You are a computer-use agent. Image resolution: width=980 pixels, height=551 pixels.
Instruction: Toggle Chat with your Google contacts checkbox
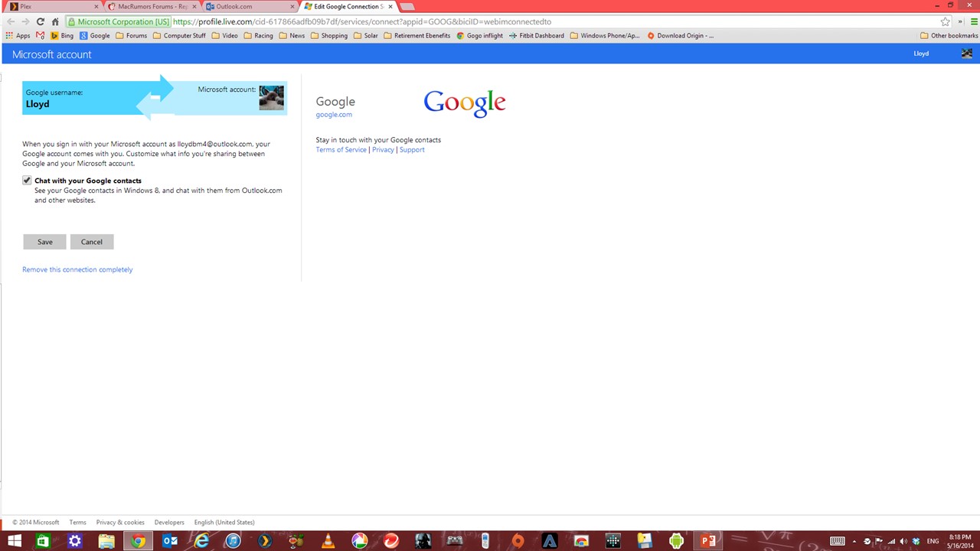click(27, 181)
